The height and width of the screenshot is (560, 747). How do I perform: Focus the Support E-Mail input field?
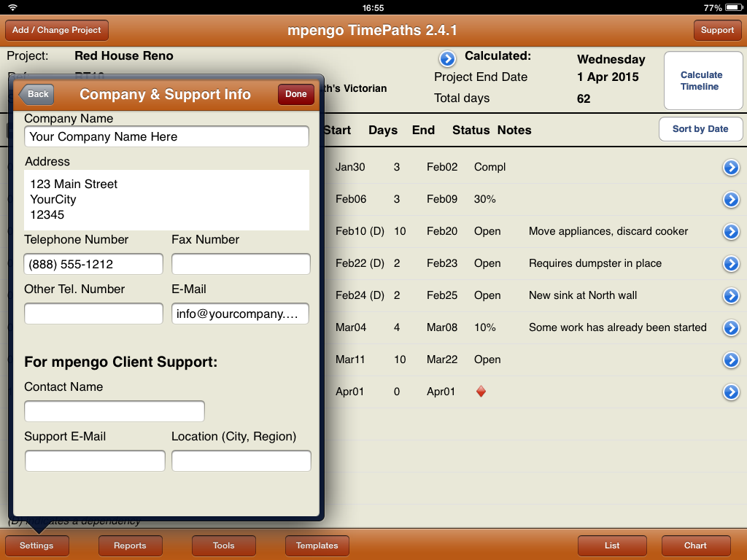pos(95,461)
